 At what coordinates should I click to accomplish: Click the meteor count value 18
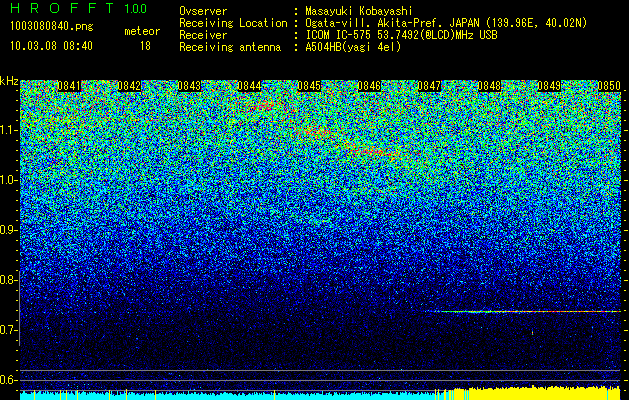pos(145,46)
